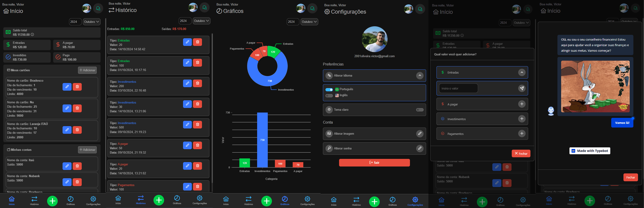
Task: Edit the Laranja ITAÚ card entry
Action: [x=67, y=130]
